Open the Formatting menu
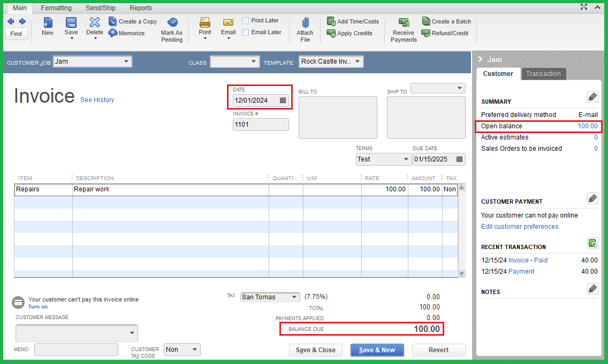The width and height of the screenshot is (608, 364). (56, 7)
